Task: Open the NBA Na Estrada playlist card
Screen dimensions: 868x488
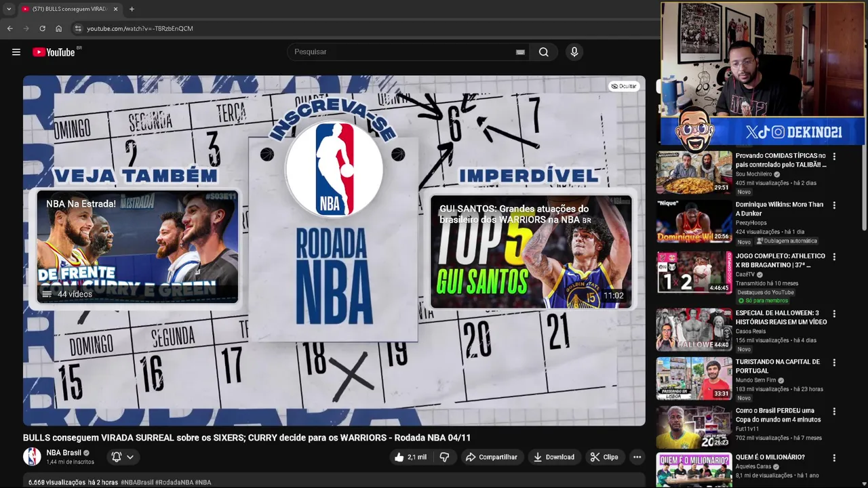Action: click(x=138, y=247)
